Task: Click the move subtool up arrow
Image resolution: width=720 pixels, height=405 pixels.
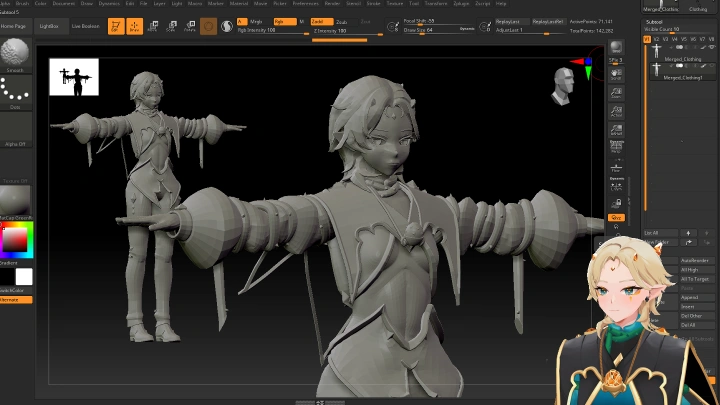Action: pyautogui.click(x=688, y=233)
